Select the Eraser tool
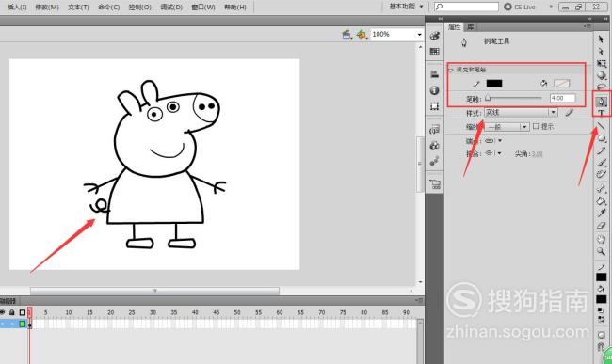Screen dimensions: 612x364 coord(602,225)
